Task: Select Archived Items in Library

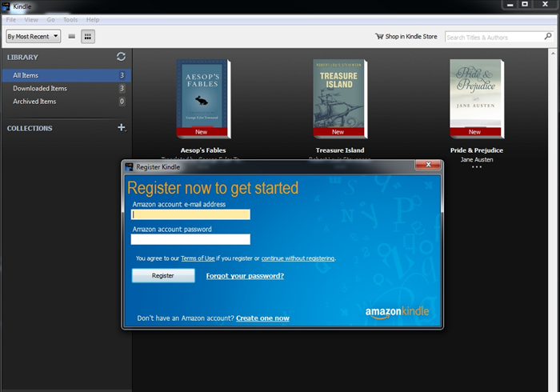Action: pyautogui.click(x=66, y=102)
